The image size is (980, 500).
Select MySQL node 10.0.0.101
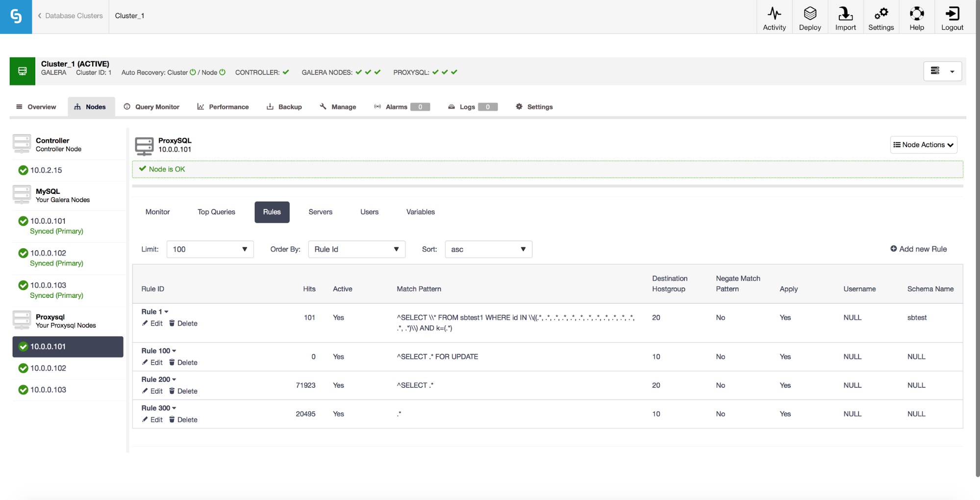[48, 221]
